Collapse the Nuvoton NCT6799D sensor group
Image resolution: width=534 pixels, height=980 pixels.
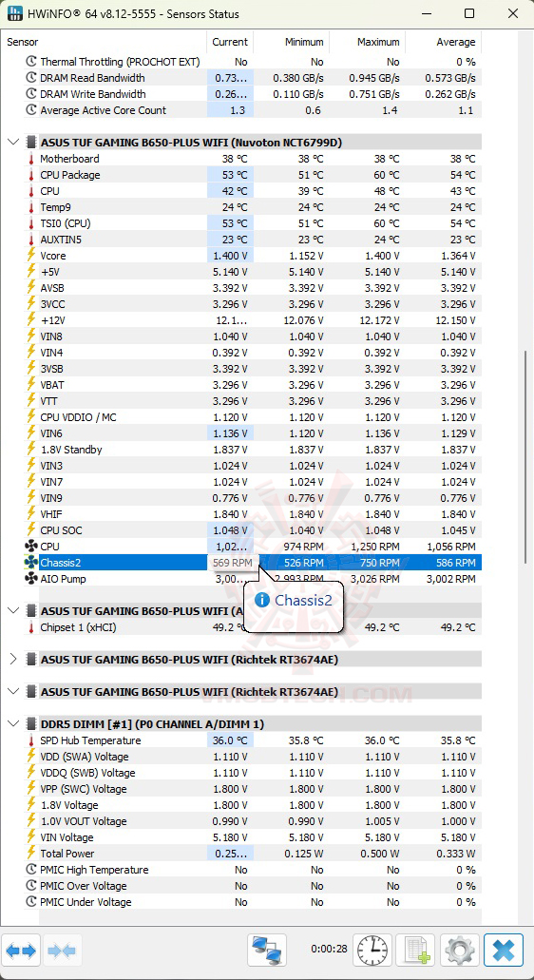pyautogui.click(x=13, y=142)
